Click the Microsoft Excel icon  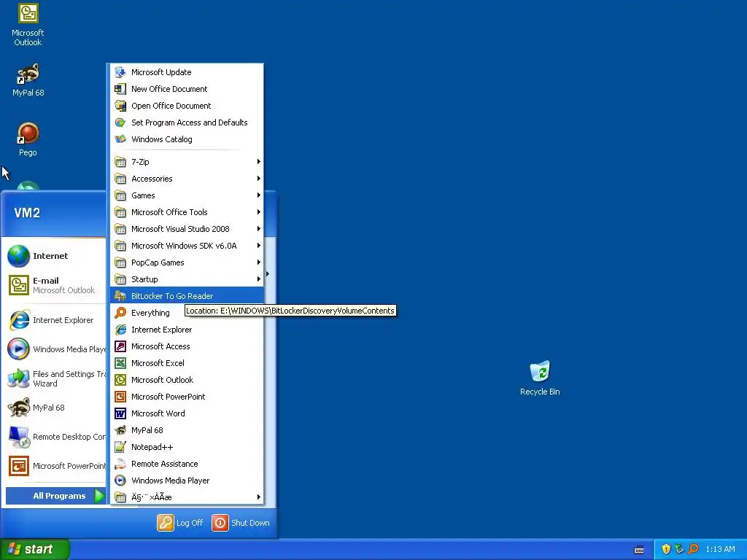tap(120, 363)
